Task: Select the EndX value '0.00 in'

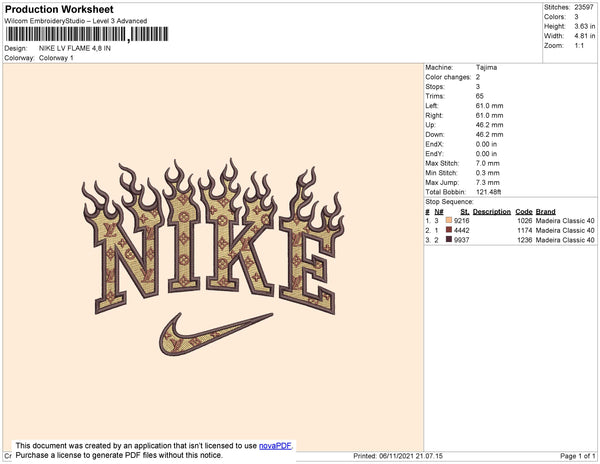Action: pos(486,144)
